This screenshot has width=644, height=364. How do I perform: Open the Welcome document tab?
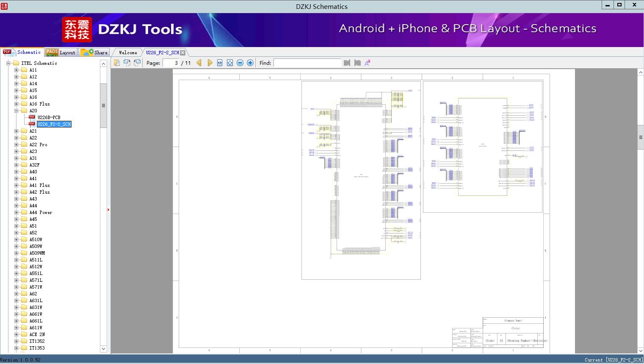click(x=128, y=53)
